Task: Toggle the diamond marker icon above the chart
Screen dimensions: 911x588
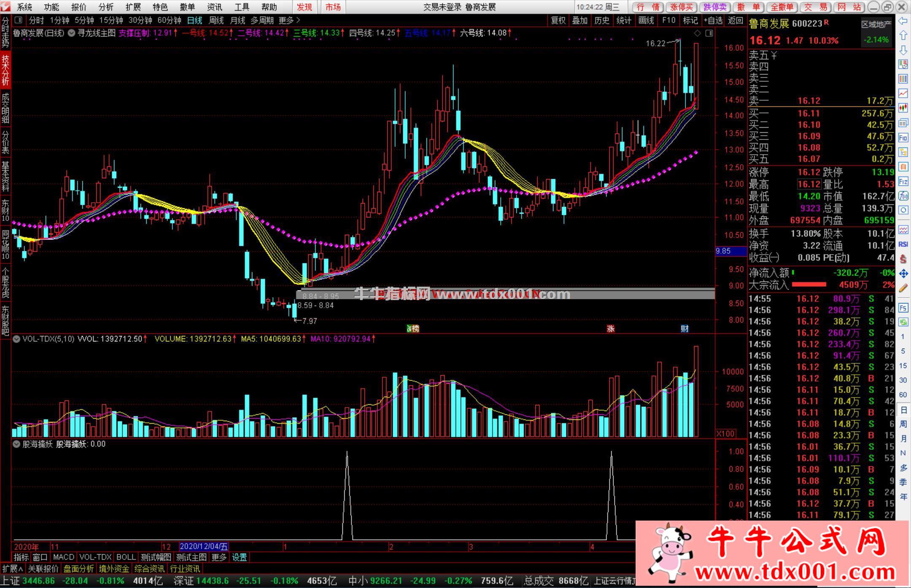Action: click(697, 33)
